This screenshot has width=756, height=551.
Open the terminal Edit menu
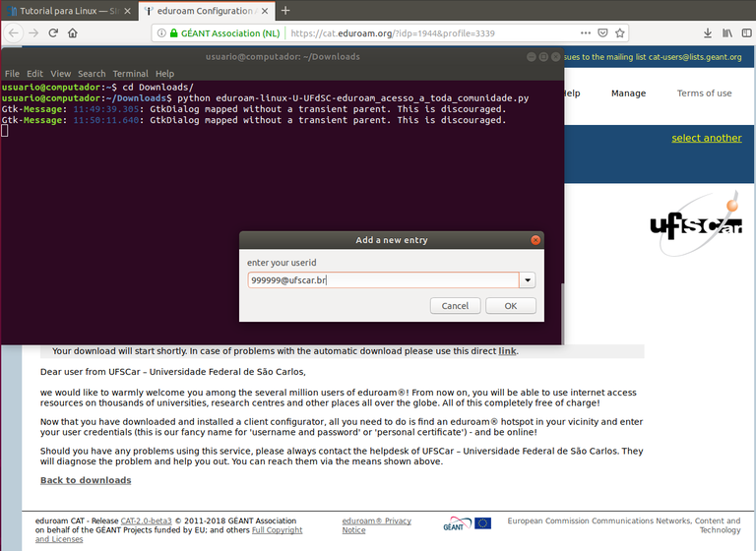(x=34, y=74)
